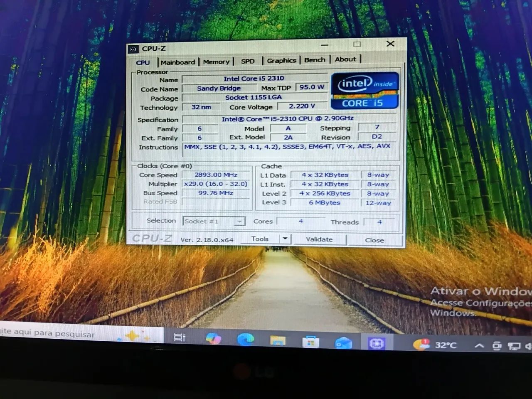The height and width of the screenshot is (399, 532).
Task: Open the Socket #1 selection dropdown
Action: (239, 221)
